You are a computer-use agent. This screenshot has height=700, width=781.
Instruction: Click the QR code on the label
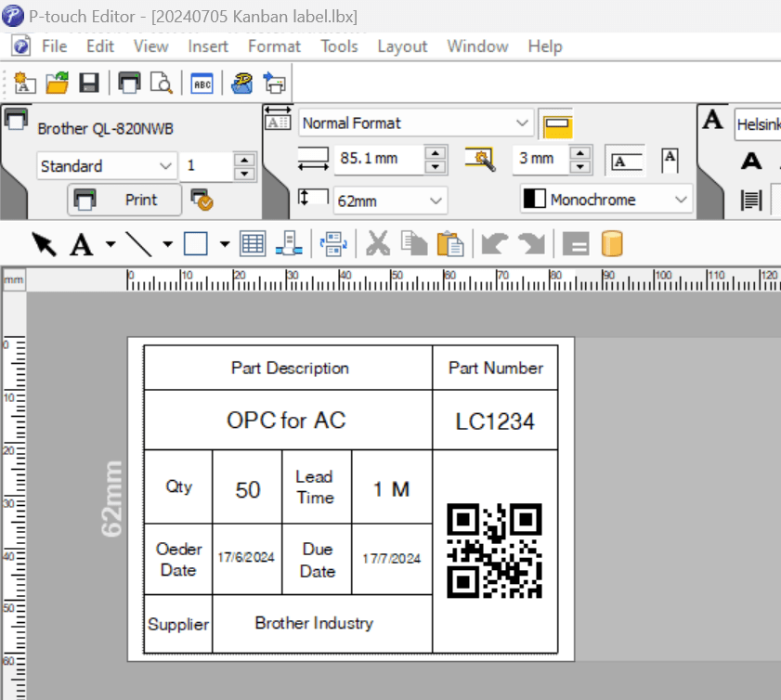[494, 551]
